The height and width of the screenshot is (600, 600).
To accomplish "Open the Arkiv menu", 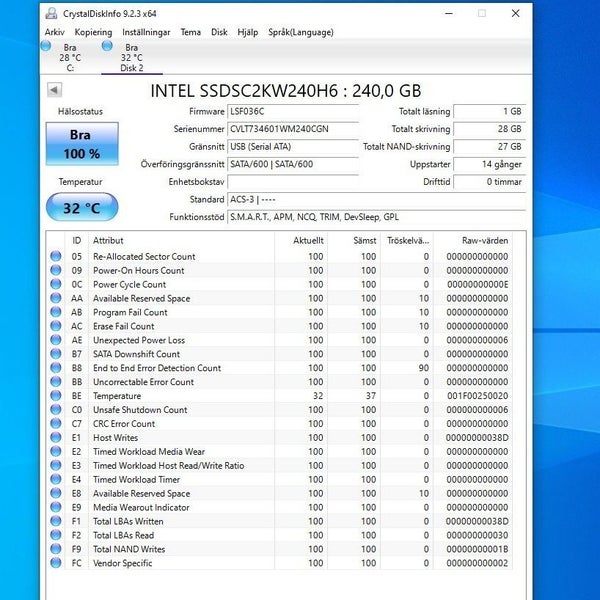I will pos(55,32).
